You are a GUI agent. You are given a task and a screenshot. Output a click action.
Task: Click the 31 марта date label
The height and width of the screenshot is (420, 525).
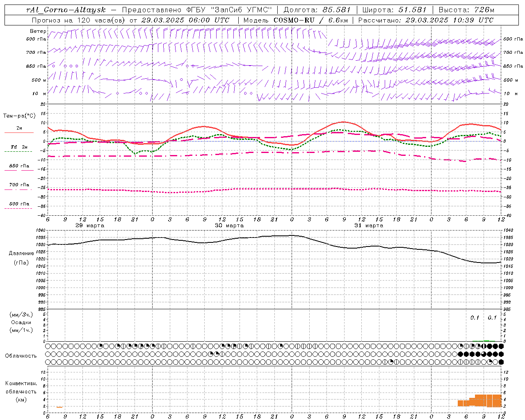[x=369, y=226]
